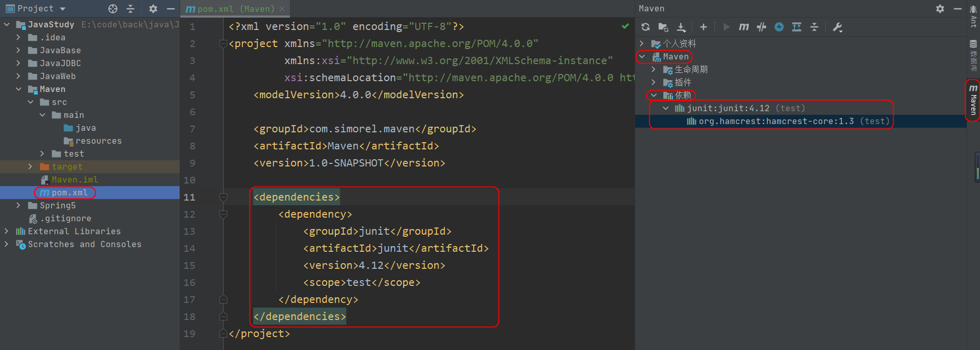Image resolution: width=980 pixels, height=350 pixels.
Task: Fold the dependency tag at line 12
Action: [x=223, y=214]
